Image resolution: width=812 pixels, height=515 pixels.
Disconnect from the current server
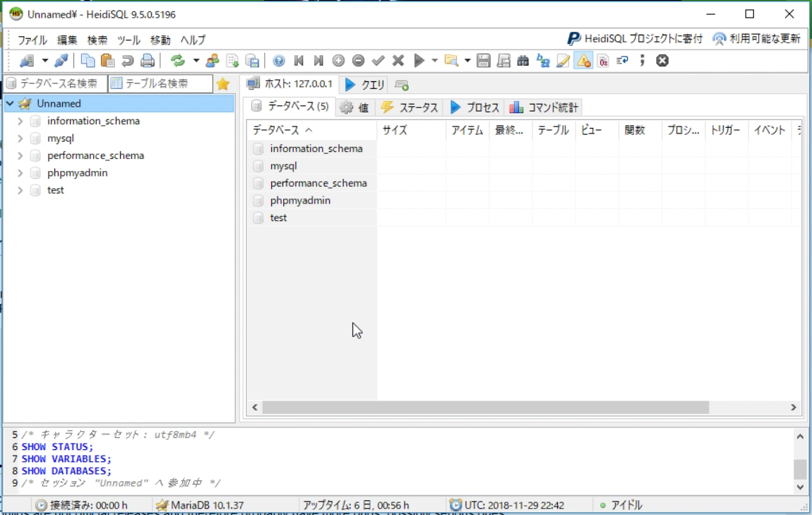(60, 61)
